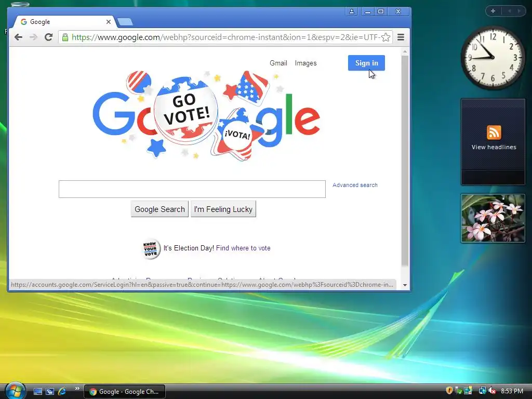
Task: Click the vertical scrollbar thumb
Action: tap(405, 161)
